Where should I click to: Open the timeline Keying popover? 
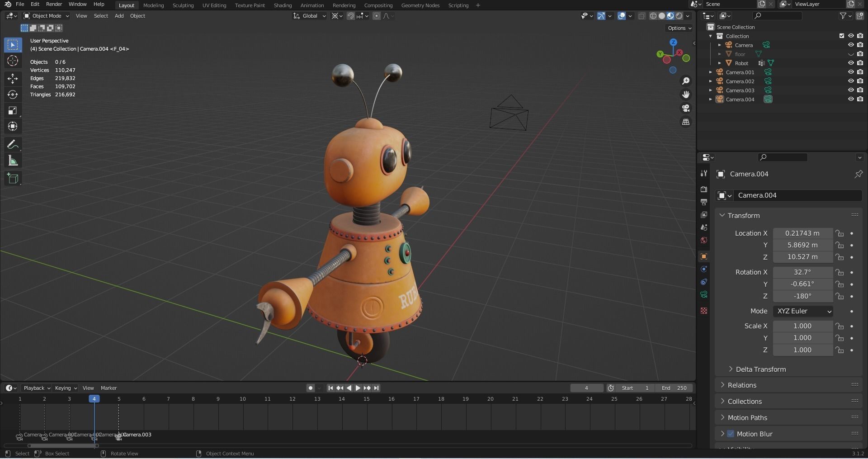[66, 388]
